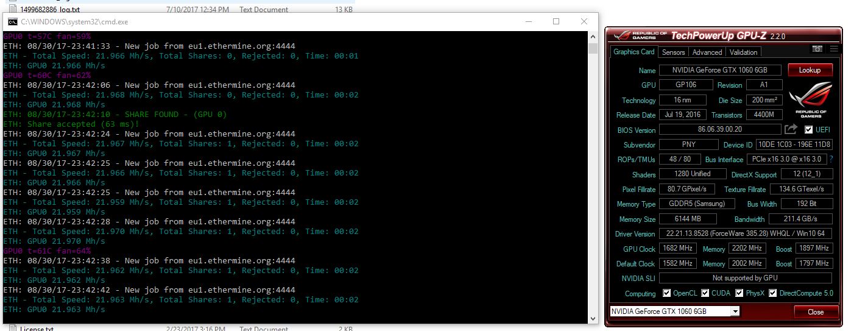
Task: Click the Driver Version value field
Action: coord(746,233)
